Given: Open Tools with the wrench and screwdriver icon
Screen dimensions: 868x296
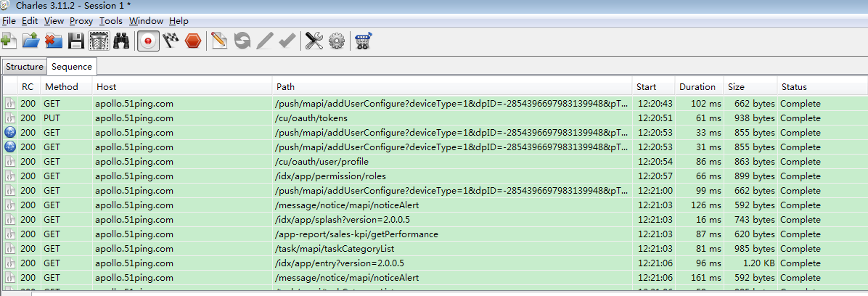Looking at the screenshot, I should pyautogui.click(x=314, y=41).
